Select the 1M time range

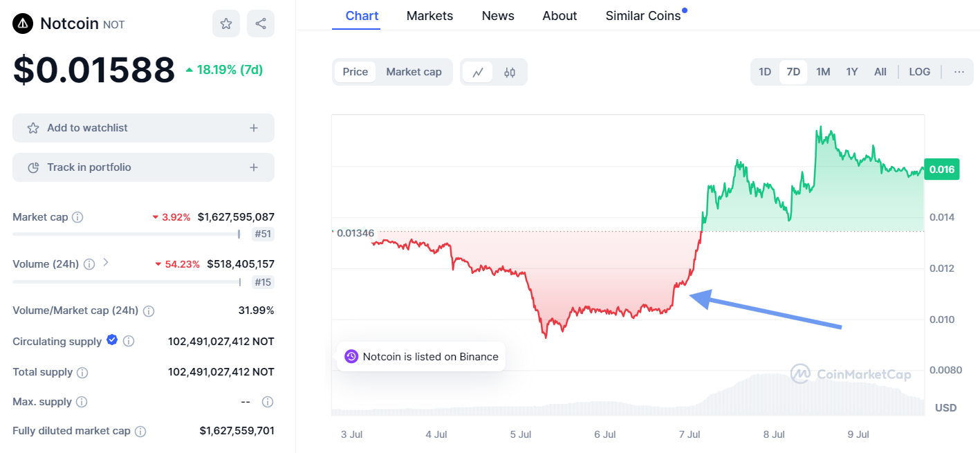click(823, 72)
